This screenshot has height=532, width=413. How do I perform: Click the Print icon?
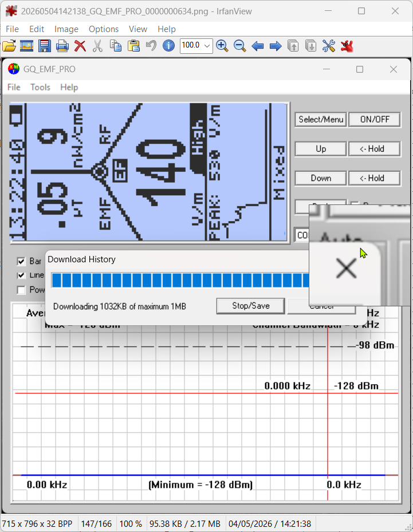pyautogui.click(x=62, y=46)
